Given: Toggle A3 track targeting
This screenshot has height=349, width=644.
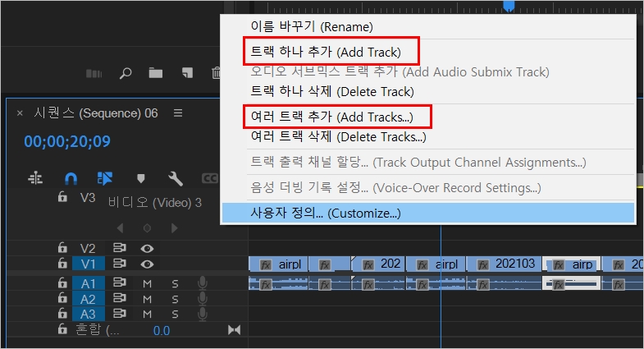Looking at the screenshot, I should coord(89,314).
